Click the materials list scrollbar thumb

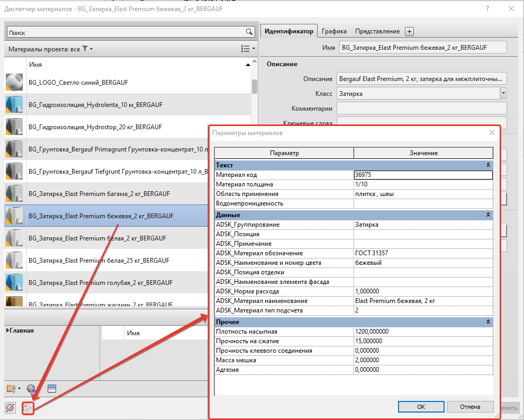[254, 86]
